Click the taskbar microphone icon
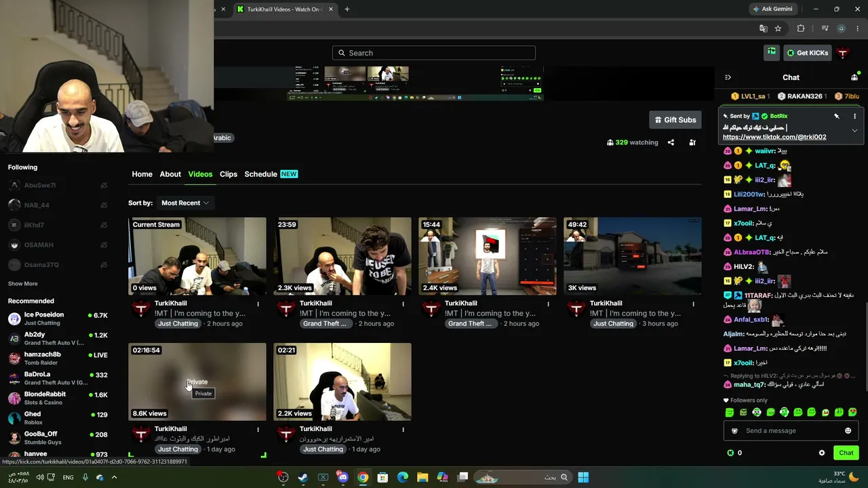 click(85, 478)
